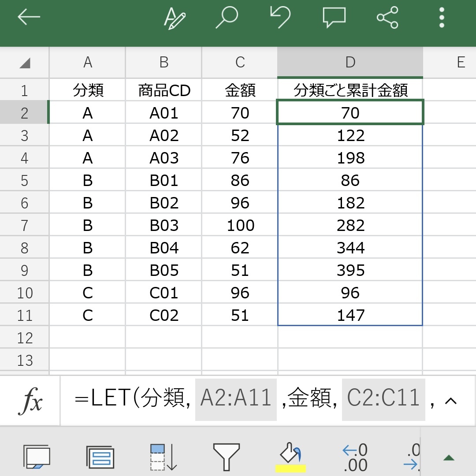The image size is (476, 476).
Task: Select cumulative cell showing 198
Action: 350,158
